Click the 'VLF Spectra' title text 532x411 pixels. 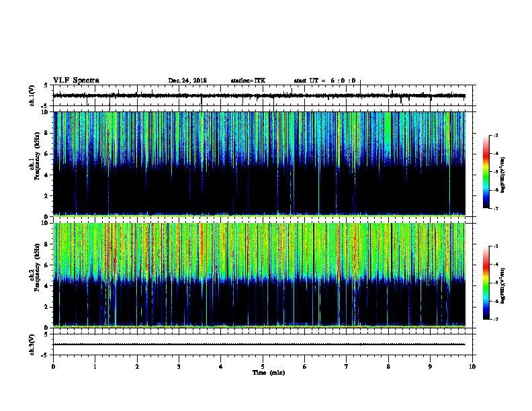76,81
